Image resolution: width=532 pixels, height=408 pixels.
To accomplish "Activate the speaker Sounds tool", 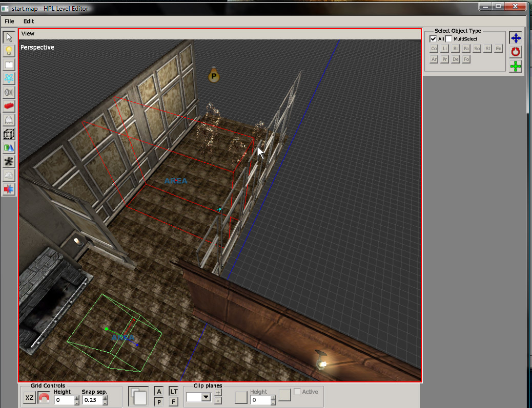I will click(x=9, y=93).
